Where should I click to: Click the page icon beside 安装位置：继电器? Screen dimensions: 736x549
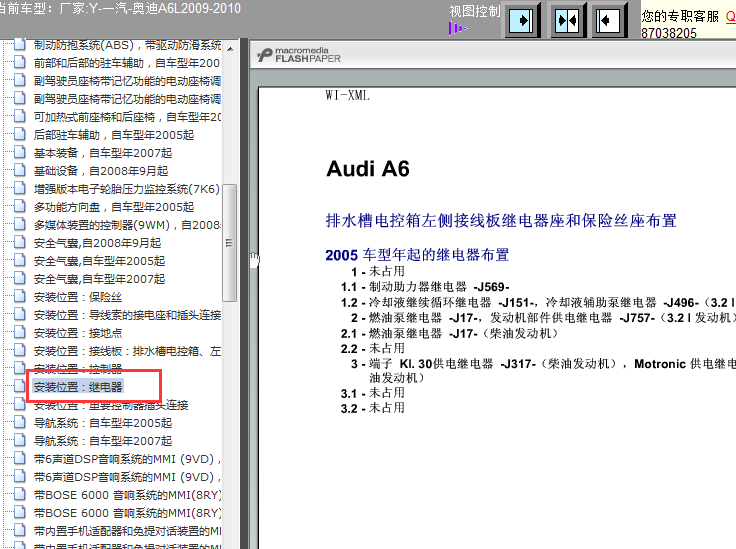(19, 386)
